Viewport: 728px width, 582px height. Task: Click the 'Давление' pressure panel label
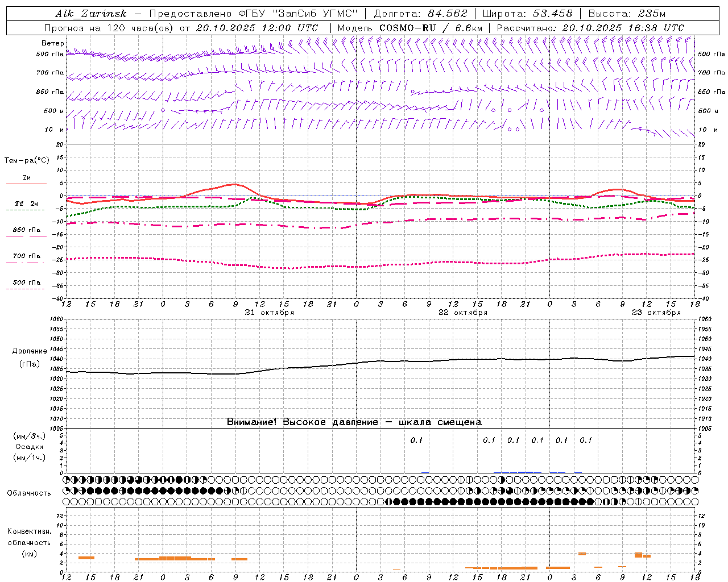(30, 351)
